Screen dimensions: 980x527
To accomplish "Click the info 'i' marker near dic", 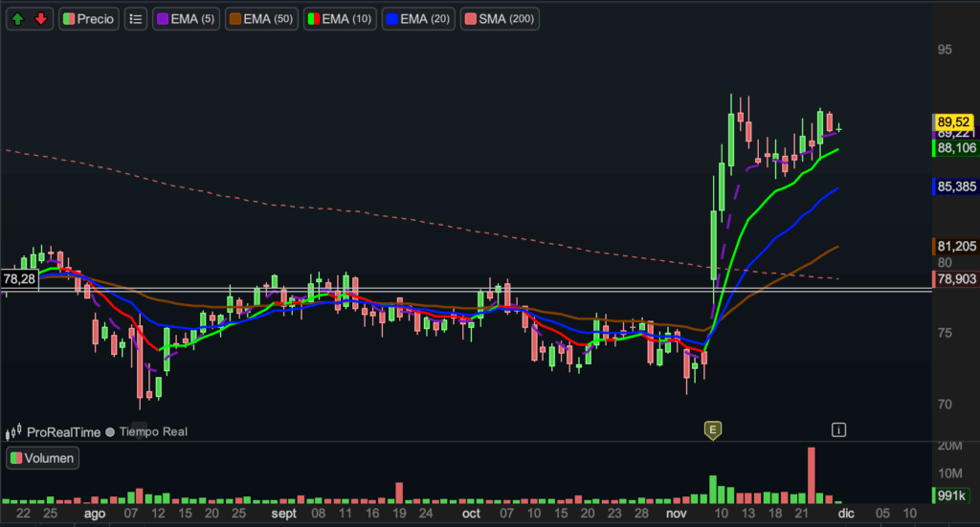I will [x=839, y=429].
